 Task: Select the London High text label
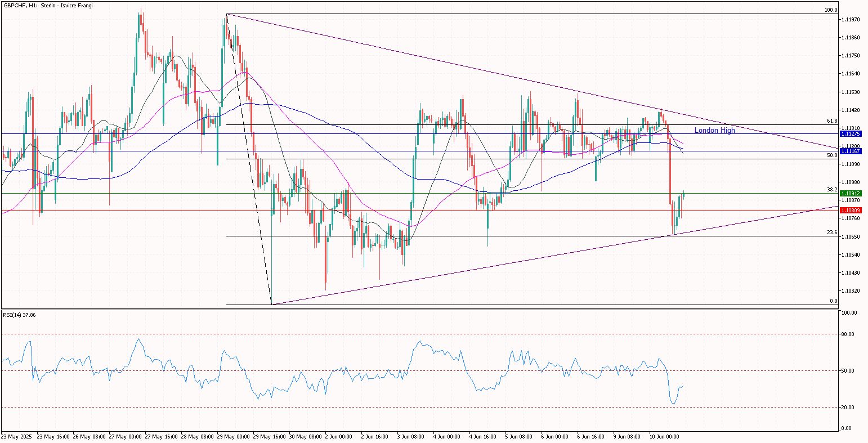point(714,131)
